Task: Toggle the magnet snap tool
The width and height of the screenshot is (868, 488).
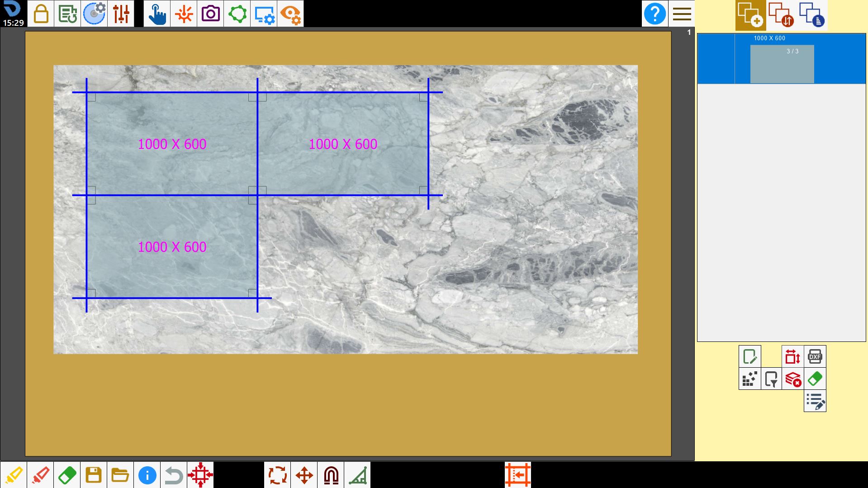Action: tap(331, 475)
